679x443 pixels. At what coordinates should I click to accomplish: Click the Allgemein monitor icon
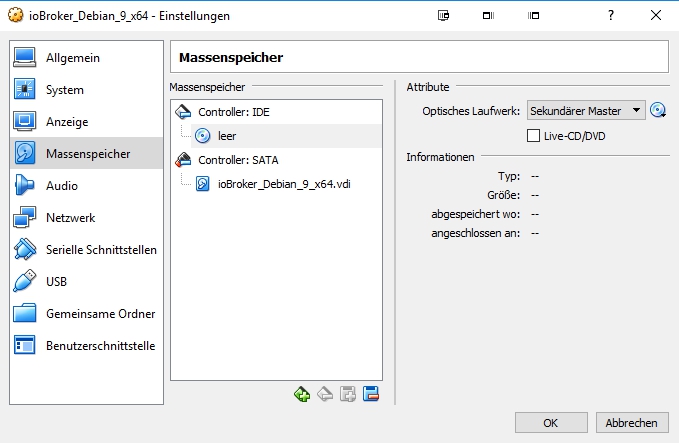pyautogui.click(x=25, y=58)
